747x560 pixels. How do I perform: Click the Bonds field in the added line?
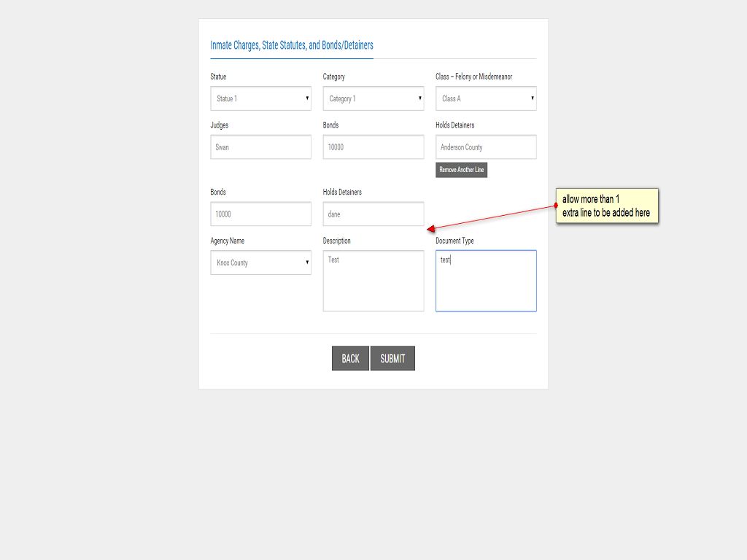[x=260, y=214]
